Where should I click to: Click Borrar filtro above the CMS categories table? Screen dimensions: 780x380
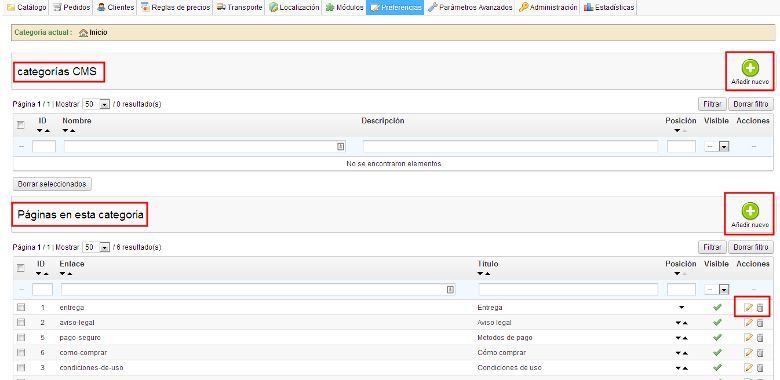pos(751,104)
